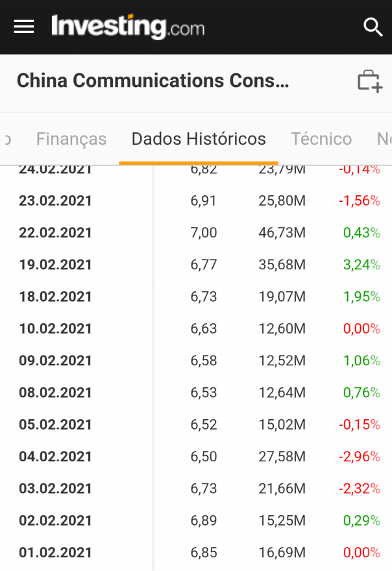Tap the China Communications Cons... title
This screenshot has width=392, height=571.
[153, 80]
